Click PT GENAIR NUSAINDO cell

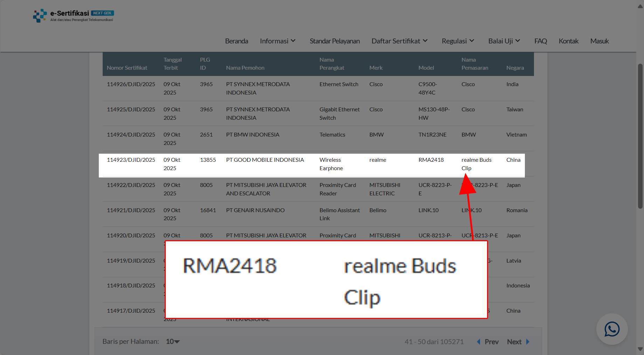tap(255, 210)
